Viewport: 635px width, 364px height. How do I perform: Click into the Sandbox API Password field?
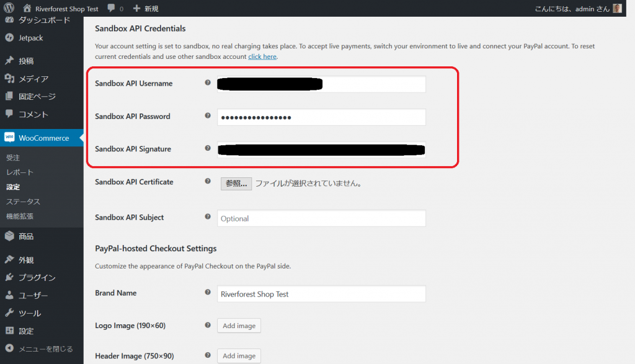[x=321, y=117]
